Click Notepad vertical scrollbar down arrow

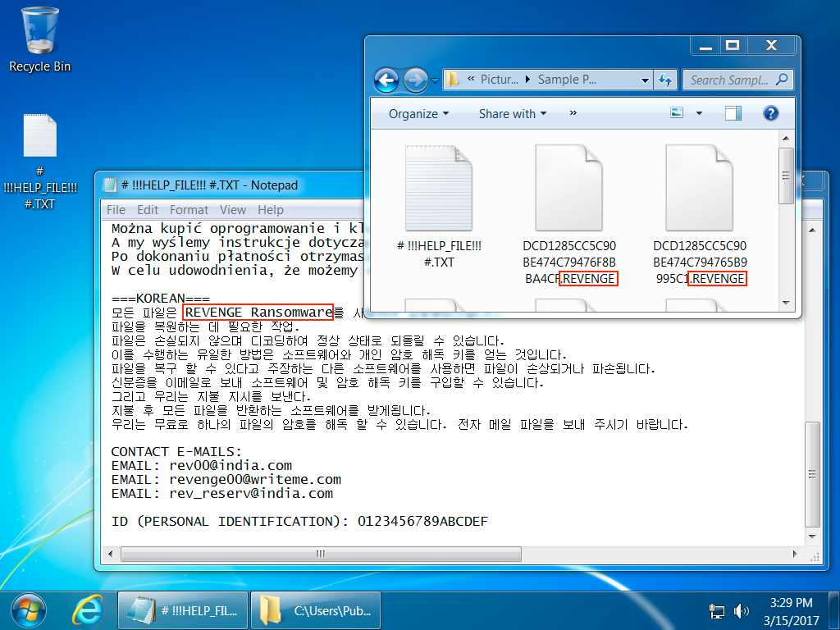click(x=812, y=536)
